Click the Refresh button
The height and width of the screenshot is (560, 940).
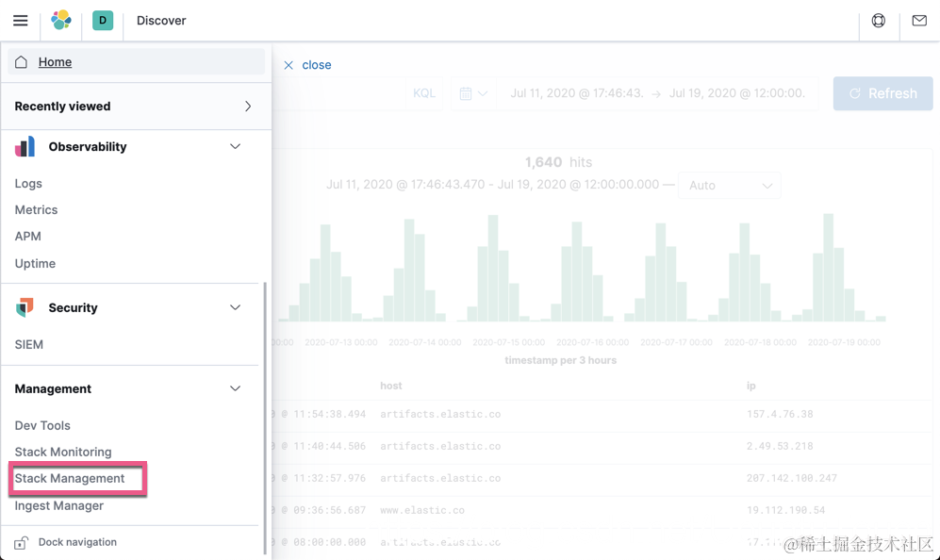882,93
